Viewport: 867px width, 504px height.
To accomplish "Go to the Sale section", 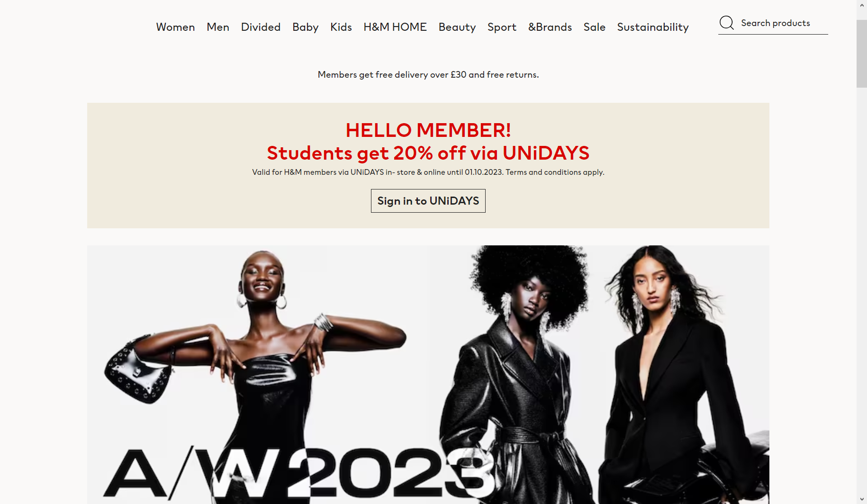I will point(595,27).
